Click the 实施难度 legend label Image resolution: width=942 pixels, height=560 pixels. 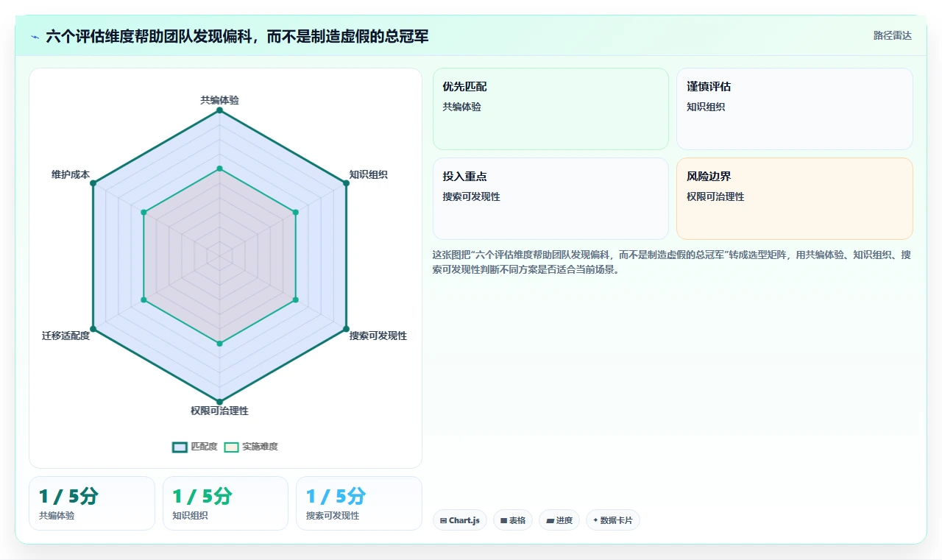(260, 447)
